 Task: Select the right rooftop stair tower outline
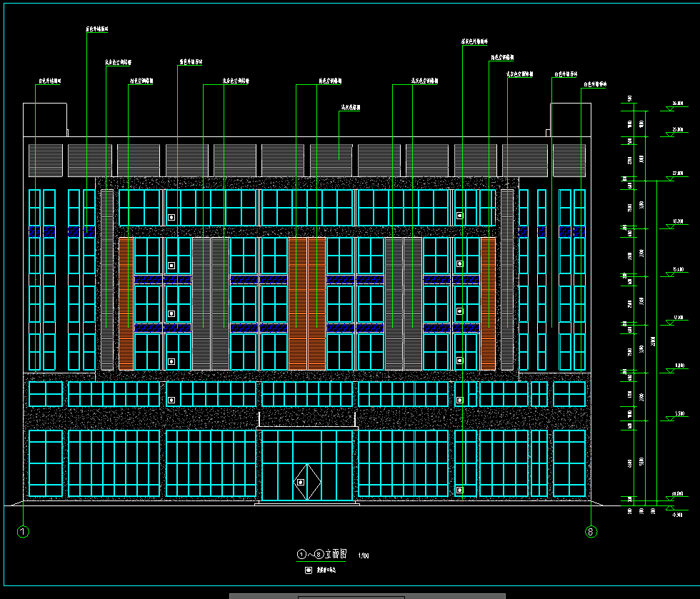click(x=570, y=119)
